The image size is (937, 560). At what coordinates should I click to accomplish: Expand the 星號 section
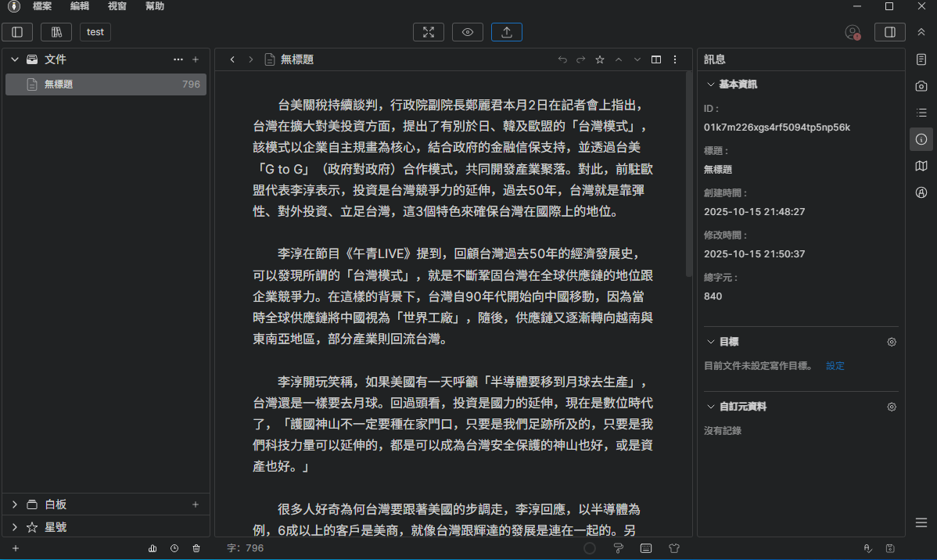click(15, 527)
